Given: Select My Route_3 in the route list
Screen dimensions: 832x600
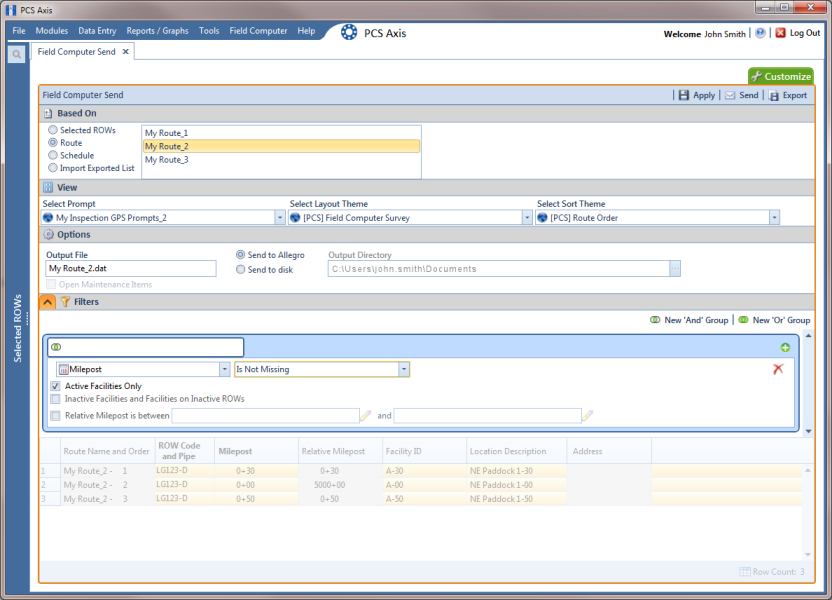Looking at the screenshot, I should (281, 160).
